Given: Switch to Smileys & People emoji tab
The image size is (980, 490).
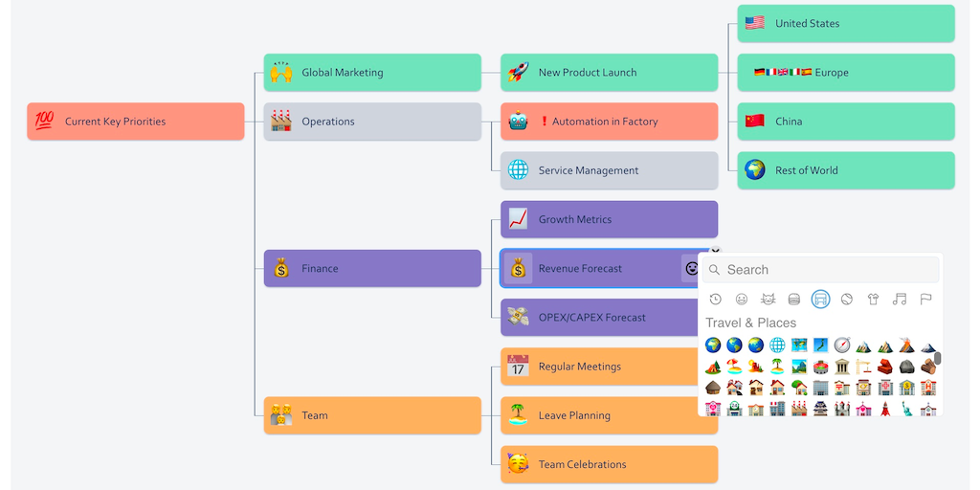Looking at the screenshot, I should [x=742, y=300].
